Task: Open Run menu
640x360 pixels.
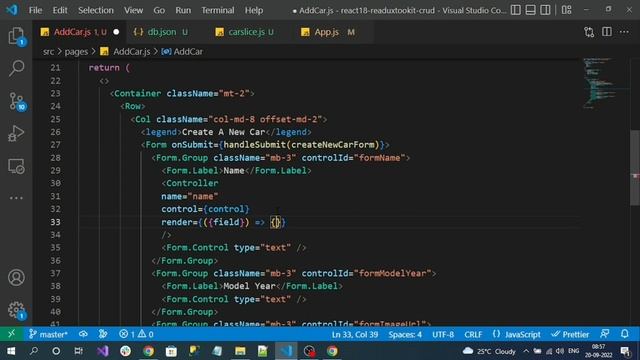Action: [x=183, y=10]
